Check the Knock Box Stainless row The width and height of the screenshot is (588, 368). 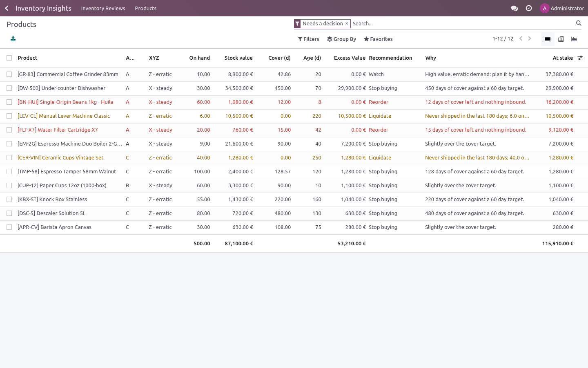coord(9,200)
